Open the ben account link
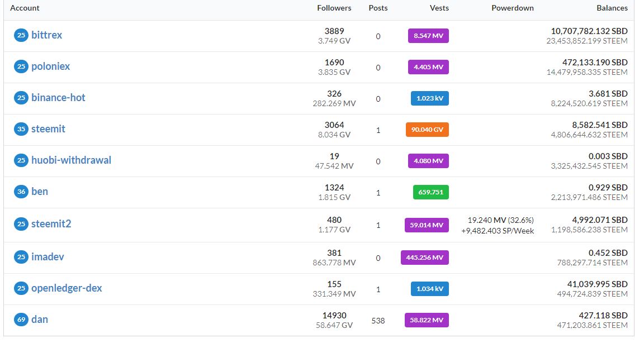 coord(40,191)
